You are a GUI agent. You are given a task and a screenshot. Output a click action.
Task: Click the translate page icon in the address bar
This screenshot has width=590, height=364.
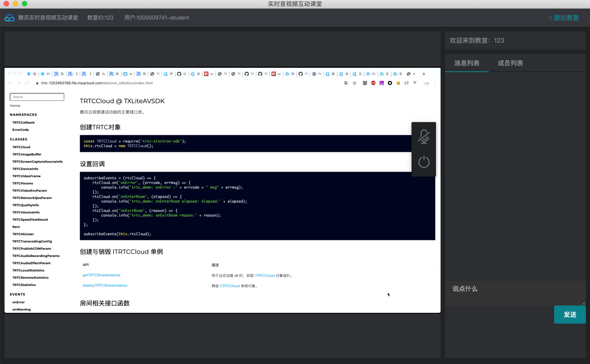tap(346, 83)
